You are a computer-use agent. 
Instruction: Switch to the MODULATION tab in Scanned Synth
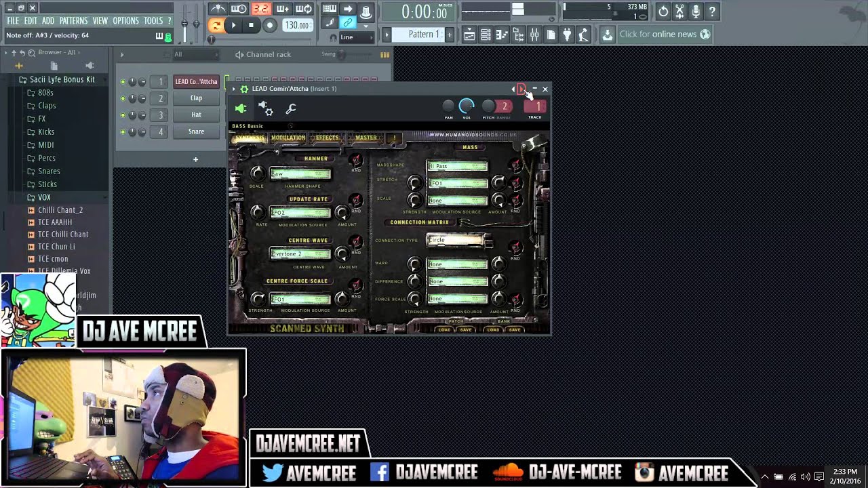(288, 138)
